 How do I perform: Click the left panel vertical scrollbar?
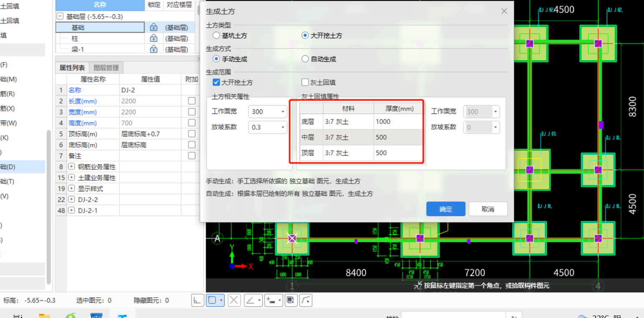(48, 207)
